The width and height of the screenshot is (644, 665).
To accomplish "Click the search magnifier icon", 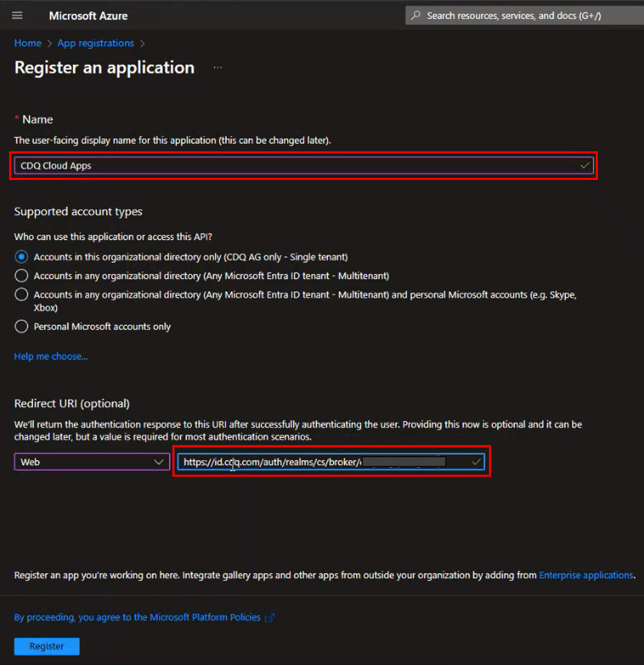I will (415, 16).
